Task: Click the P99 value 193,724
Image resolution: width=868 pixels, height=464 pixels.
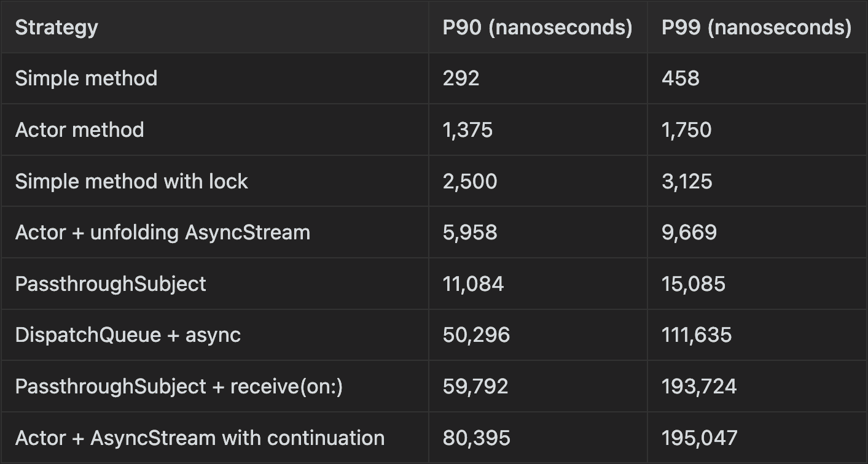Action: click(699, 387)
